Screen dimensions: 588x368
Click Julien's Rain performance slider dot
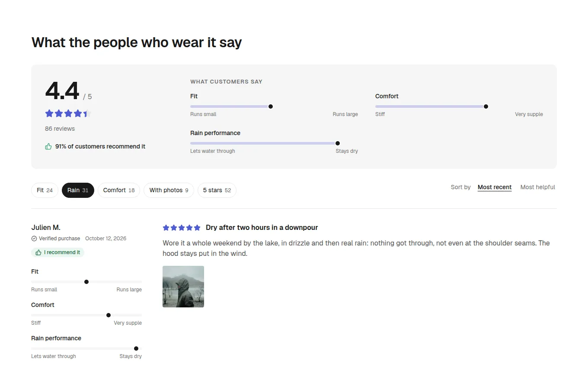coord(136,349)
